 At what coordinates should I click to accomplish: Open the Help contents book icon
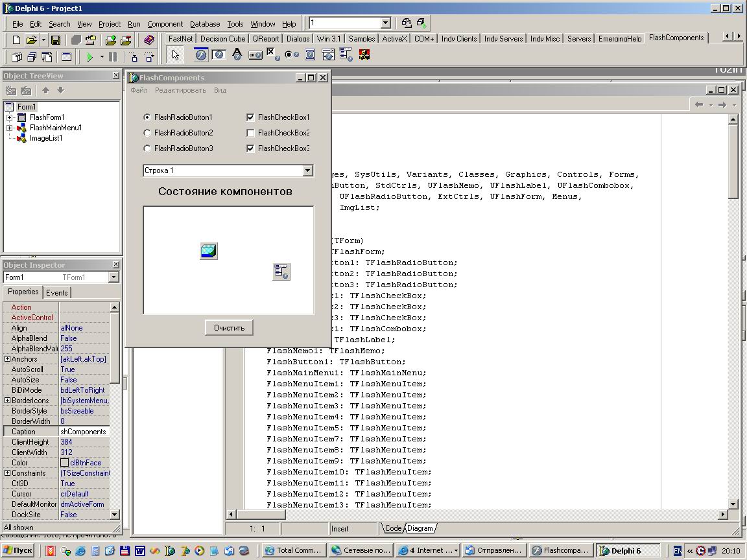pos(149,40)
